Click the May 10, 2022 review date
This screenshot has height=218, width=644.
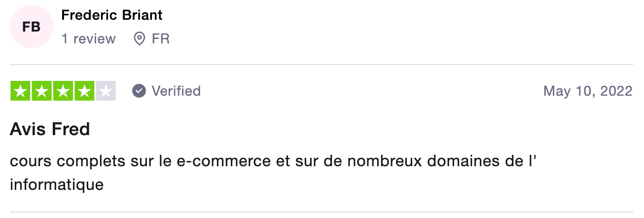point(588,91)
